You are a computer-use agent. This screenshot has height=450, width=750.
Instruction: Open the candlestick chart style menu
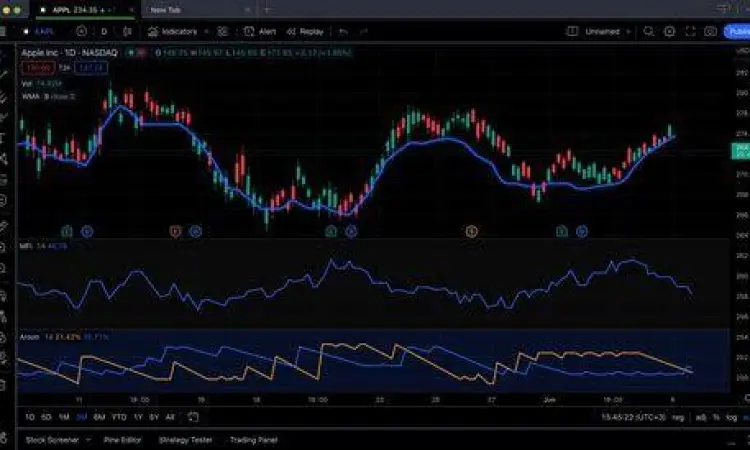tap(127, 32)
